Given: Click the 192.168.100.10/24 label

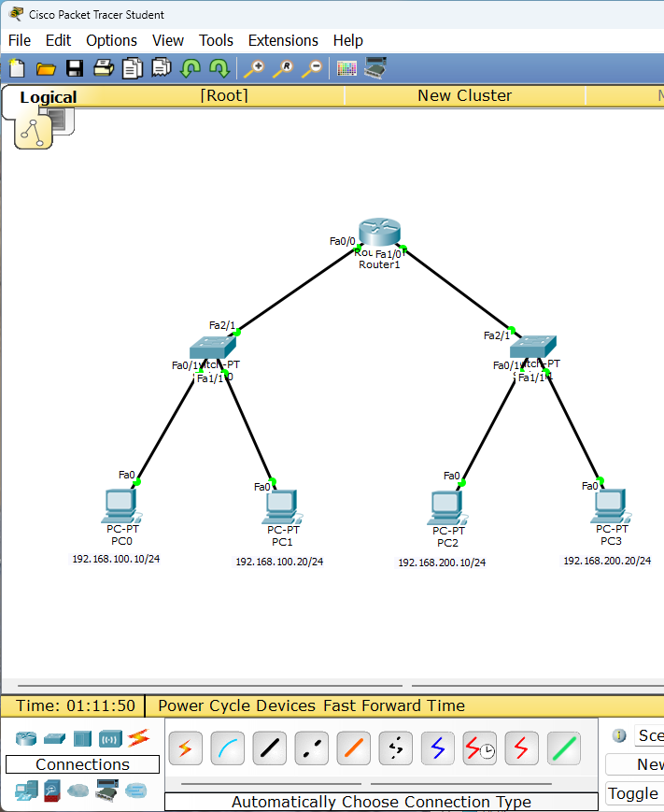Looking at the screenshot, I should point(116,560).
